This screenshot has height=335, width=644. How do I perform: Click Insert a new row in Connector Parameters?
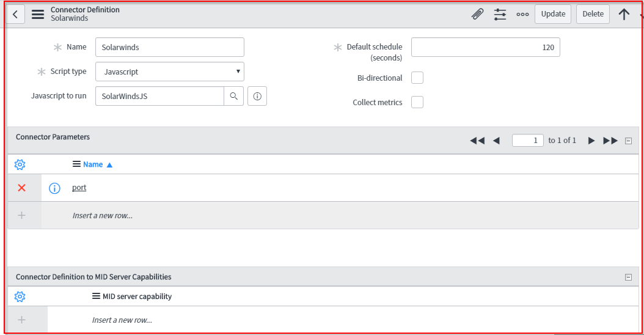(102, 215)
